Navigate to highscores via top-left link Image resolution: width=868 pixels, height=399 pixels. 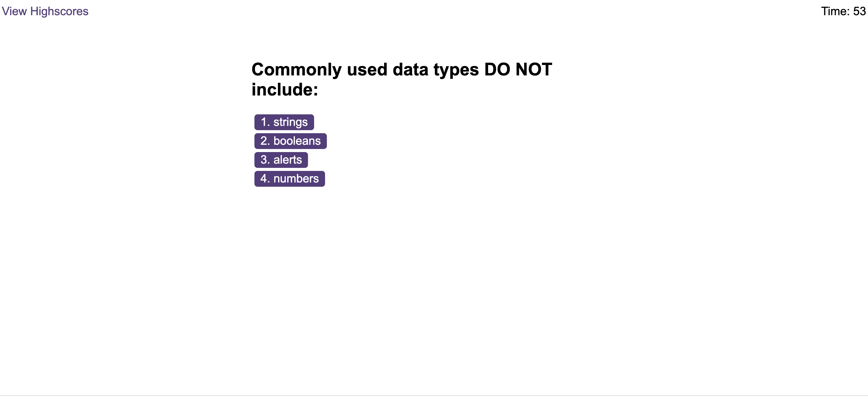coord(45,11)
